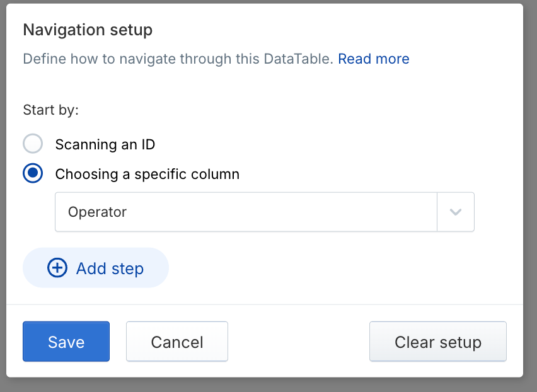This screenshot has height=392, width=537.
Task: Click the chevron arrow beside Operator
Action: [x=455, y=212]
